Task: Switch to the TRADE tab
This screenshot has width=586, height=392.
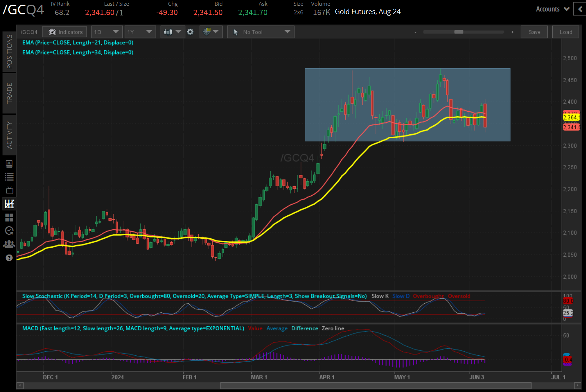Action: pos(9,93)
